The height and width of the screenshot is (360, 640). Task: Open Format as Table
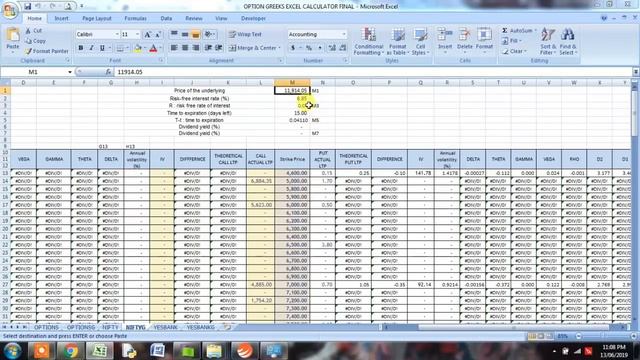click(x=397, y=41)
